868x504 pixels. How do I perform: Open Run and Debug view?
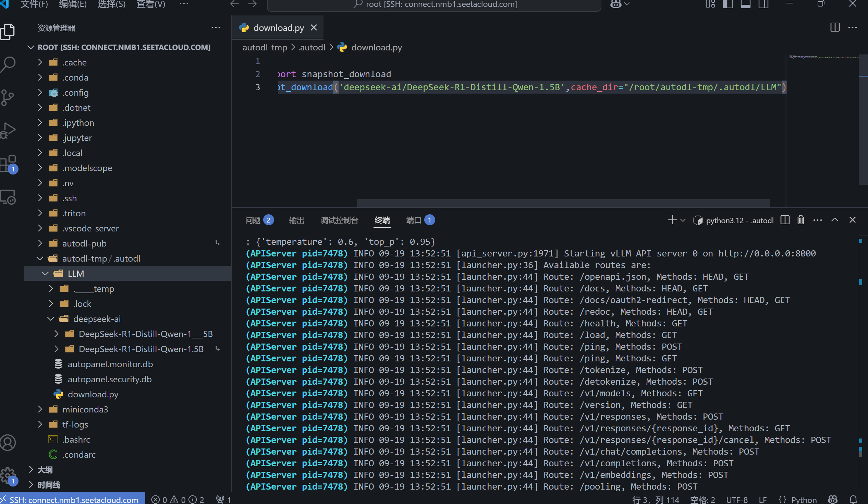8,130
